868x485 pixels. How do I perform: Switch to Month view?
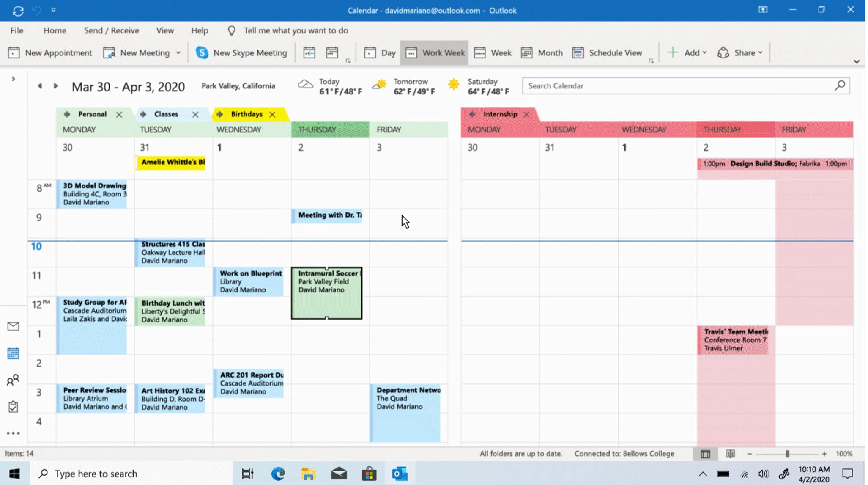pyautogui.click(x=542, y=53)
